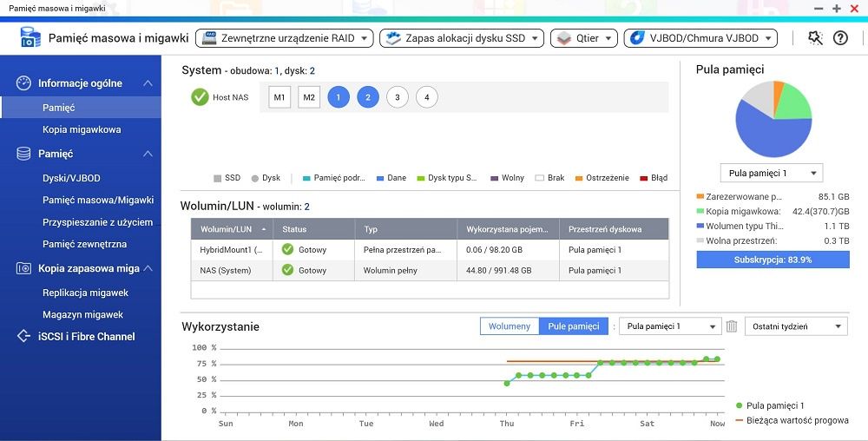Open the Pamięć overview page
Image resolution: width=868 pixels, height=441 pixels.
[81, 108]
